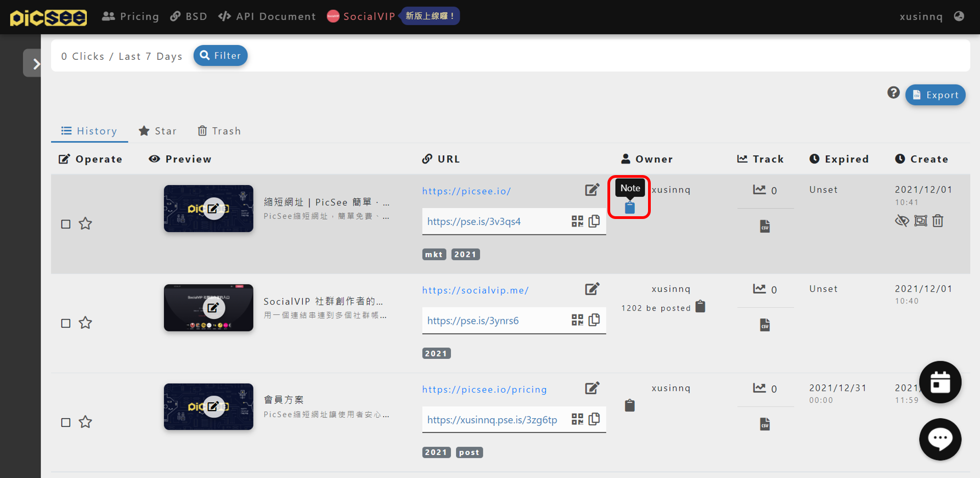Click the 2021 tag under pse.is/3v3qs4
The height and width of the screenshot is (478, 980).
click(x=465, y=255)
